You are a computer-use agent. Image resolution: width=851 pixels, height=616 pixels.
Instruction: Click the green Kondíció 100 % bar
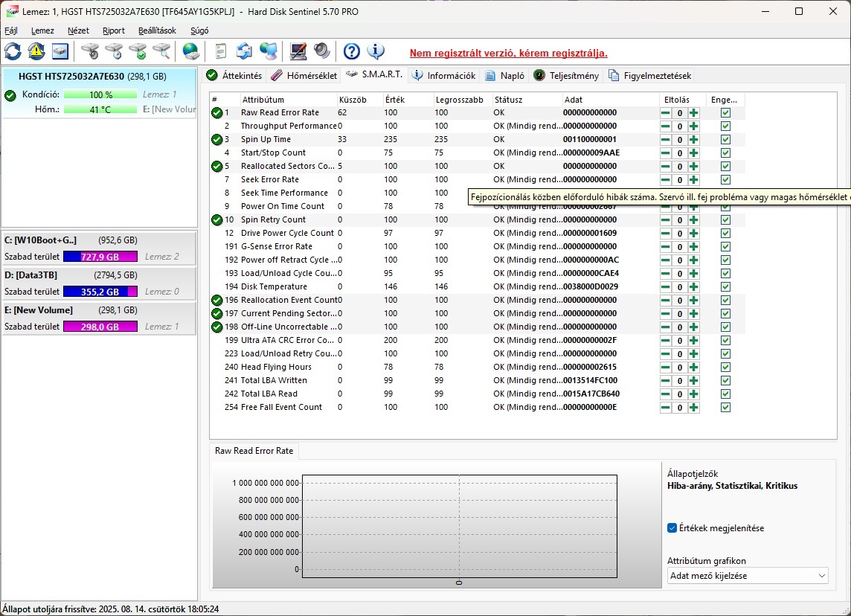[100, 94]
